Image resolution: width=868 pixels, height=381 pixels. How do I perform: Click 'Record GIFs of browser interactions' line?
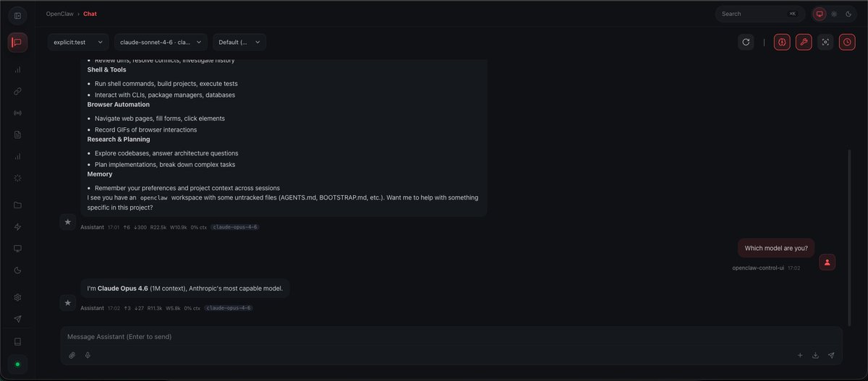click(146, 130)
